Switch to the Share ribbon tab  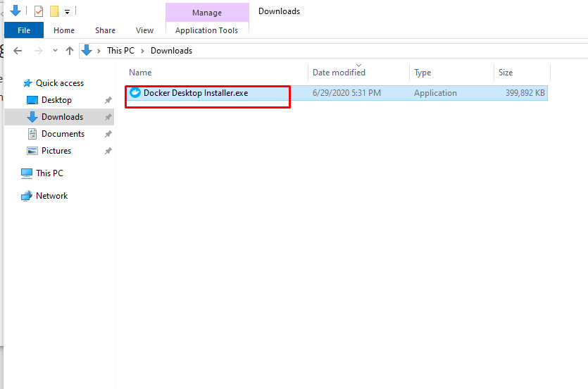pyautogui.click(x=106, y=30)
